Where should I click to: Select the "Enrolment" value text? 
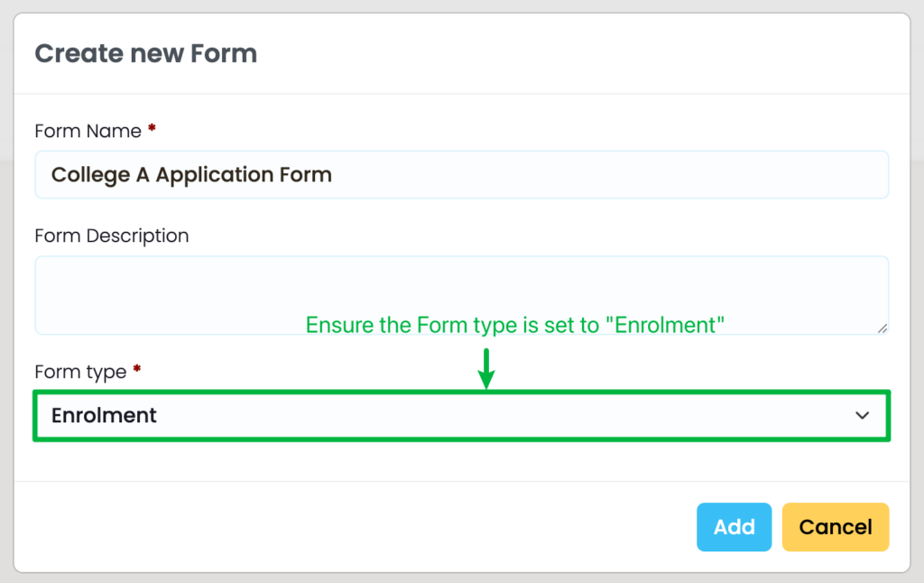coord(104,416)
